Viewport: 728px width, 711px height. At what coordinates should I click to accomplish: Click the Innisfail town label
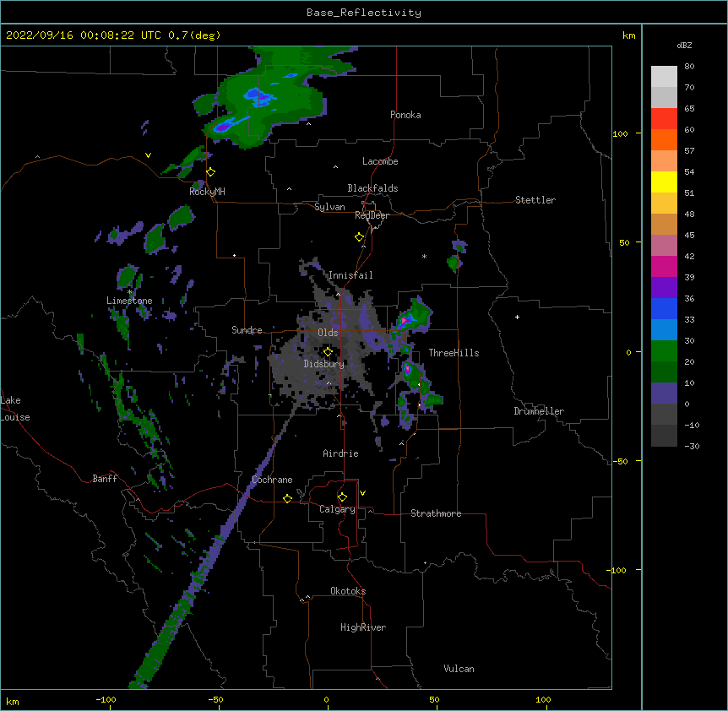(350, 275)
